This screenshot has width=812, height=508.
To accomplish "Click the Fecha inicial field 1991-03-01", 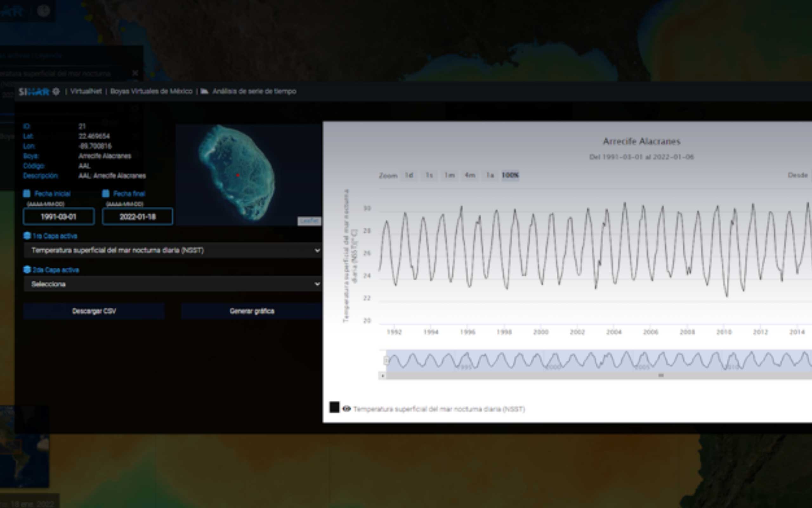I will (59, 217).
